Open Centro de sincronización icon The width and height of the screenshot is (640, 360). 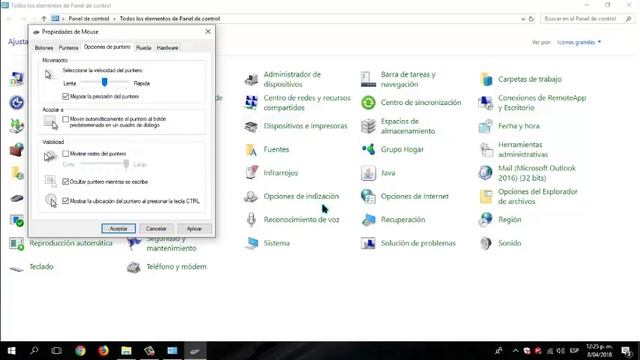[368, 103]
